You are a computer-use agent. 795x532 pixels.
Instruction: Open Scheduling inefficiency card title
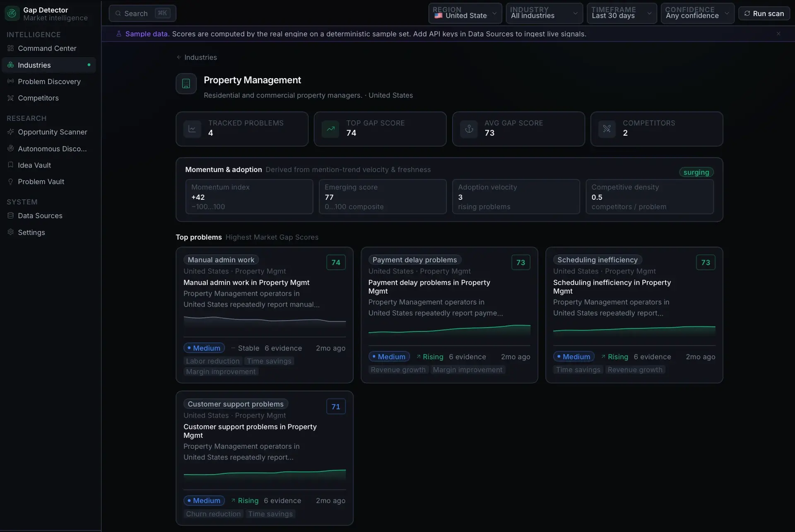(612, 287)
